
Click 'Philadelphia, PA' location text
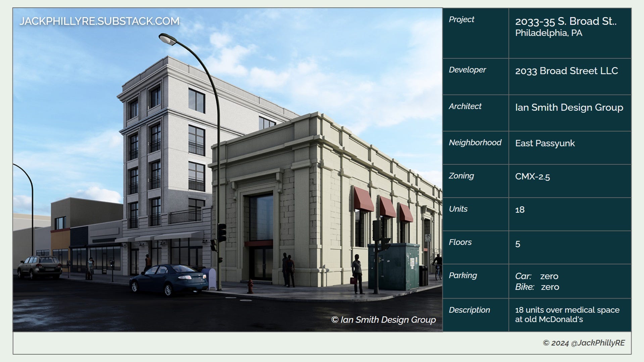(549, 33)
